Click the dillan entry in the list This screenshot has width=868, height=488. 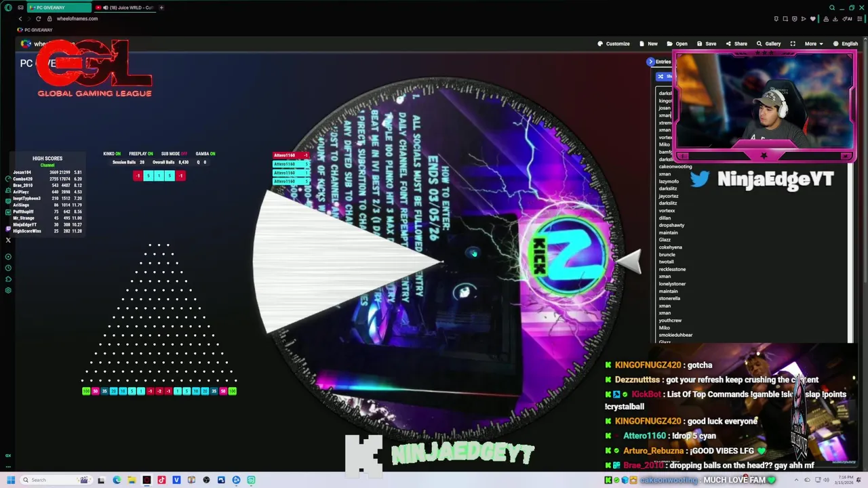coord(665,218)
